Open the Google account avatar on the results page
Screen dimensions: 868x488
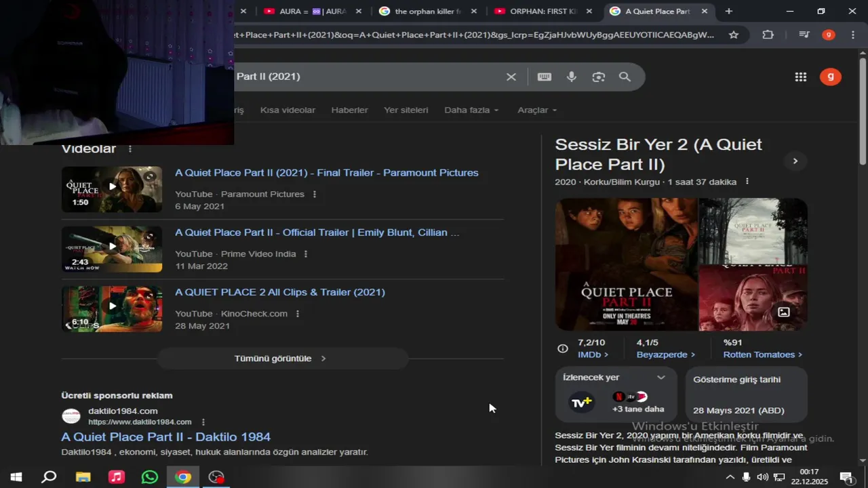click(x=831, y=77)
